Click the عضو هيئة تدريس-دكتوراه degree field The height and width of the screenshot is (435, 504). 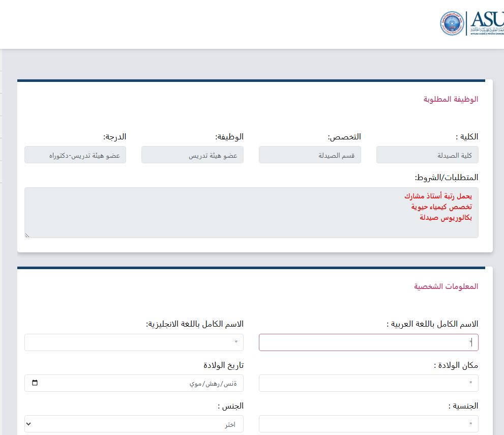pos(75,155)
